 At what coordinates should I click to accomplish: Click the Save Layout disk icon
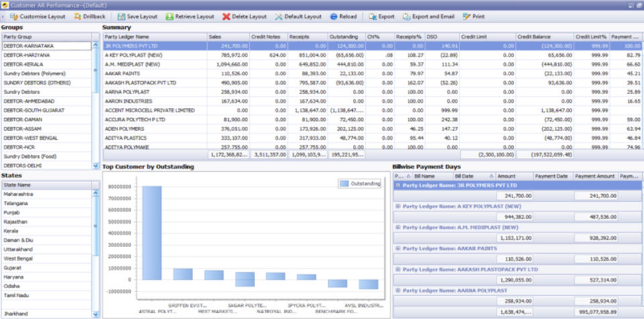pos(121,16)
